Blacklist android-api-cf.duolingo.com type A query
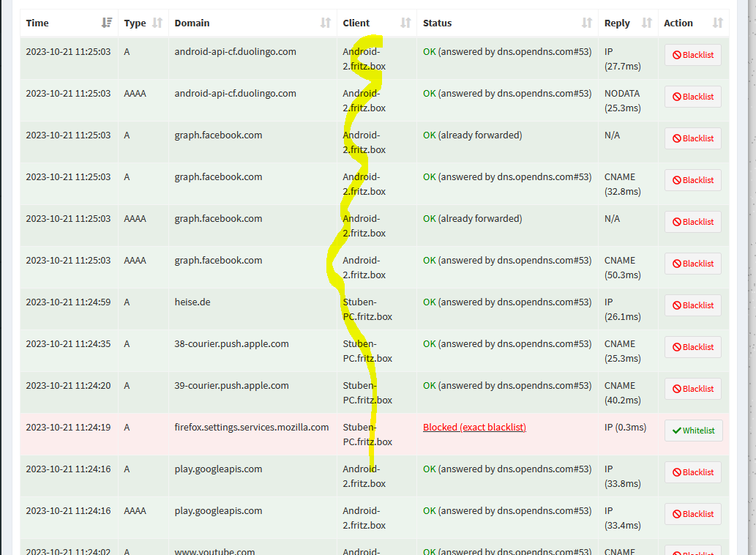Image resolution: width=756 pixels, height=555 pixels. click(x=693, y=55)
